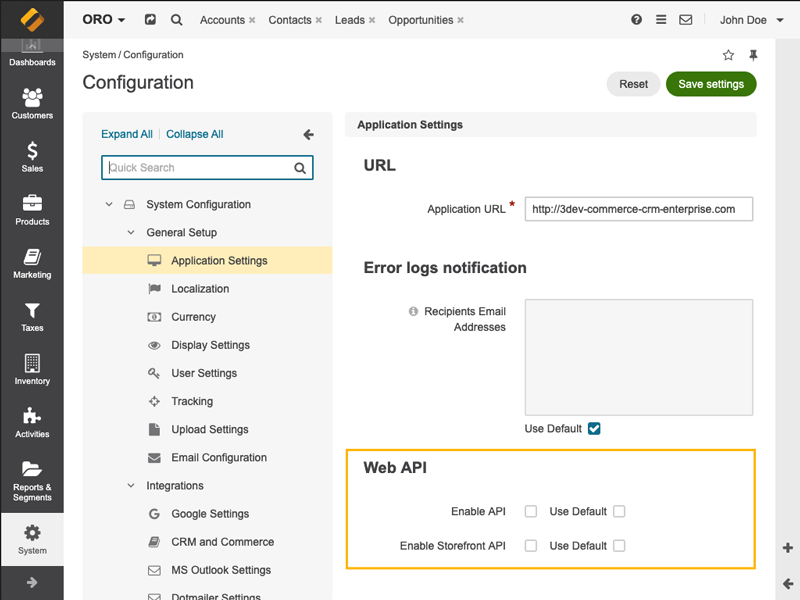This screenshot has height=600, width=800.
Task: Select the Inventory sidebar icon
Action: (x=32, y=370)
